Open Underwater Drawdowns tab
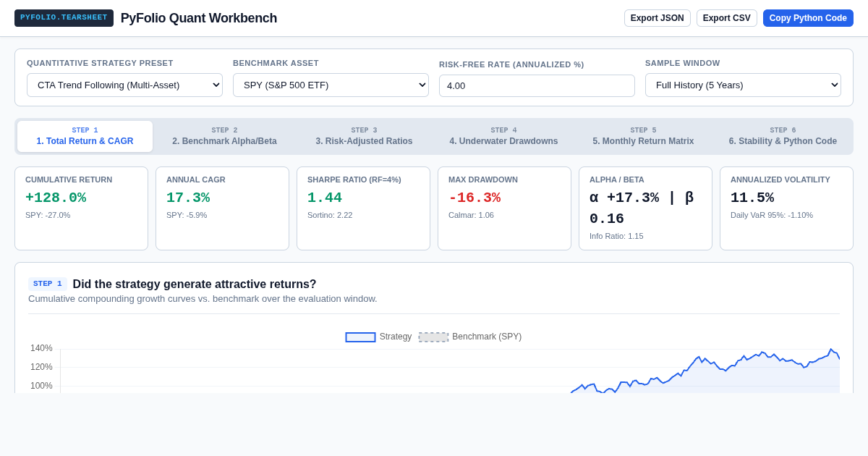The image size is (868, 456). (503, 136)
